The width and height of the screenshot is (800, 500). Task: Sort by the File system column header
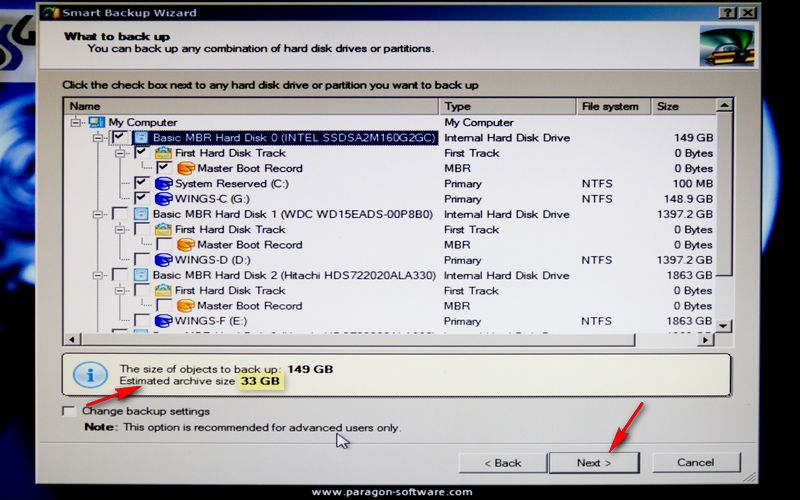(614, 106)
